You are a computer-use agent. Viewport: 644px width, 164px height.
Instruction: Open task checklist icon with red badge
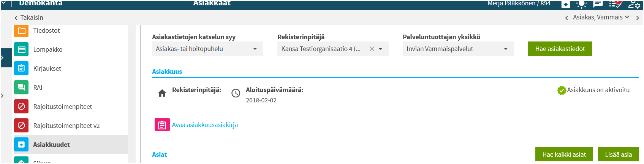(615, 4)
